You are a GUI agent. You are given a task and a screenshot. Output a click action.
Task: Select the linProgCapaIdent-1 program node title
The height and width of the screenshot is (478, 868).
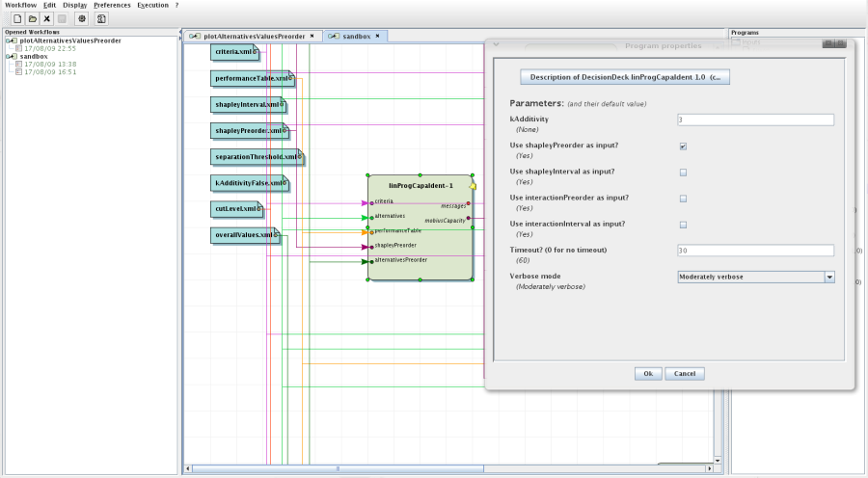click(420, 186)
